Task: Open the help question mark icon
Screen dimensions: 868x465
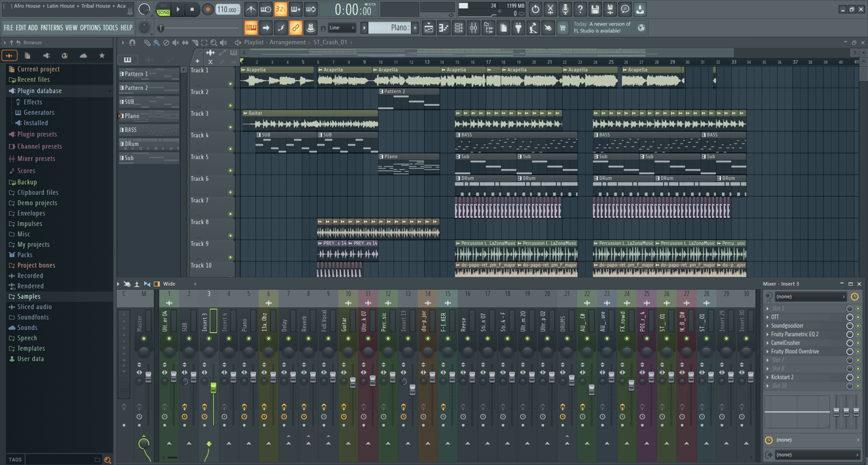Action: point(580,9)
